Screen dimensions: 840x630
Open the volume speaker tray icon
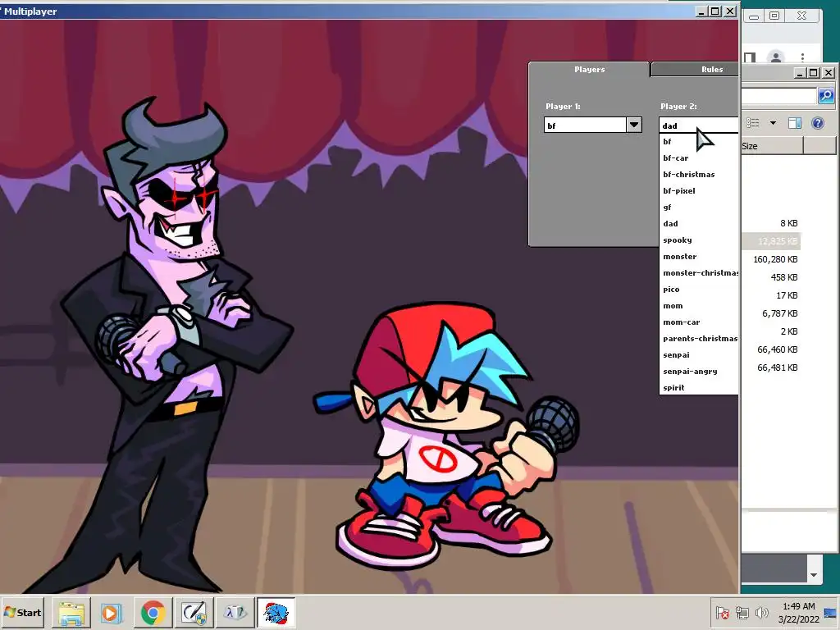(x=761, y=612)
